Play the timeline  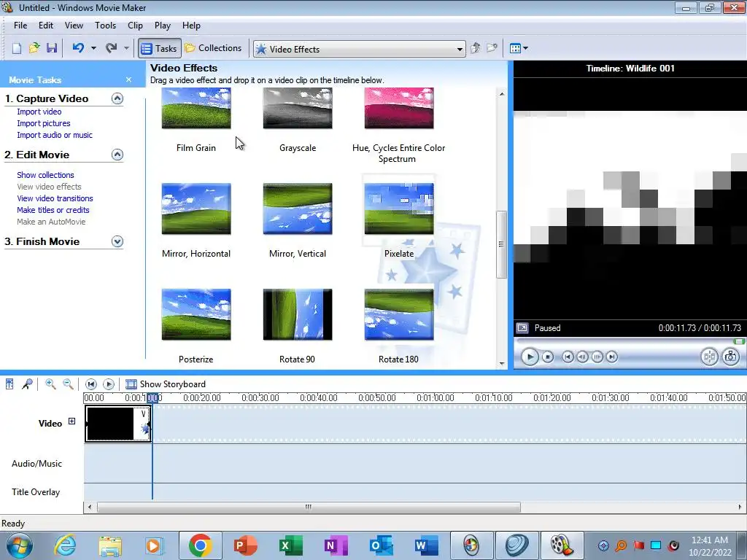pos(109,384)
